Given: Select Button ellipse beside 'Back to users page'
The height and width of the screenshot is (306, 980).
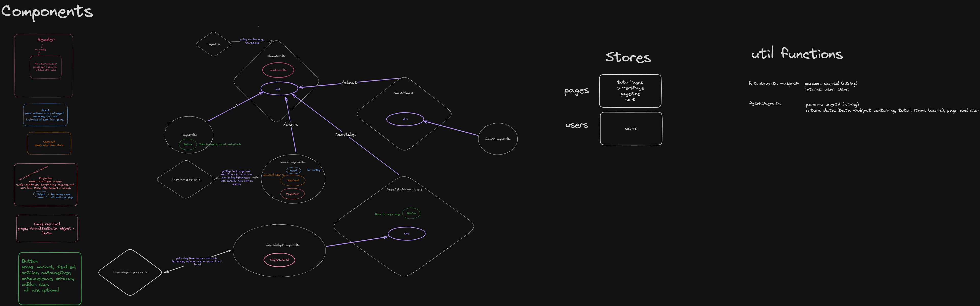Looking at the screenshot, I should point(411,213).
